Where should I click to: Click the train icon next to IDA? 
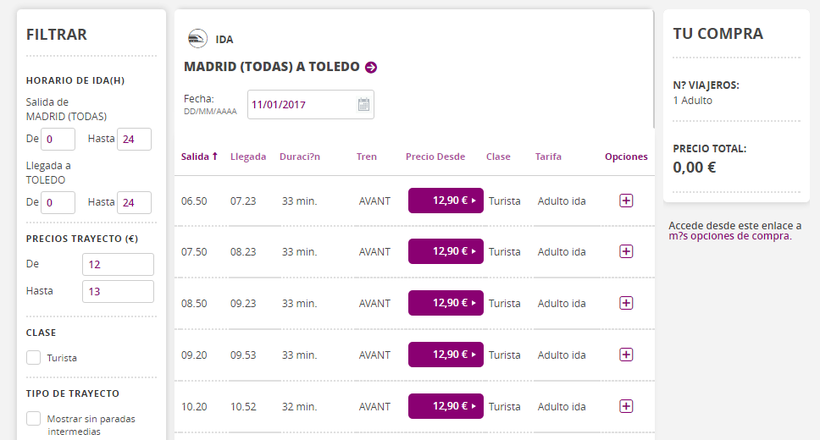pyautogui.click(x=198, y=39)
